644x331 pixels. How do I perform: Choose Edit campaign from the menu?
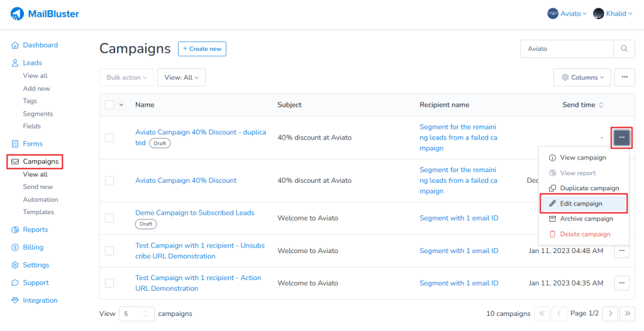coord(581,203)
